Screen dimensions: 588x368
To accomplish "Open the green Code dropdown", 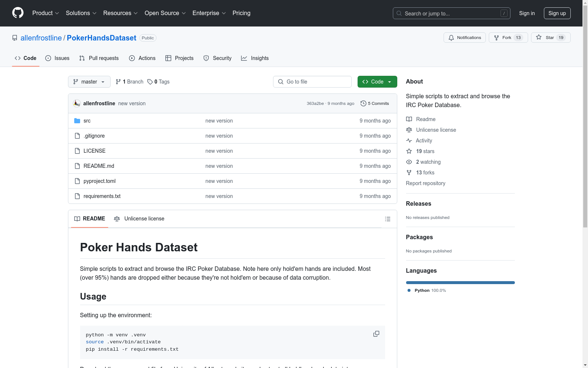I will click(377, 82).
